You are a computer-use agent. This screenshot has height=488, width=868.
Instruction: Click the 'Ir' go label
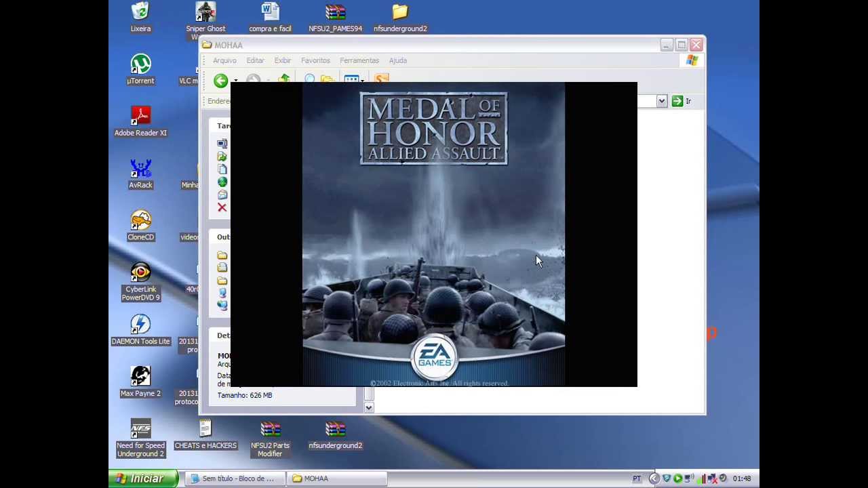point(688,101)
